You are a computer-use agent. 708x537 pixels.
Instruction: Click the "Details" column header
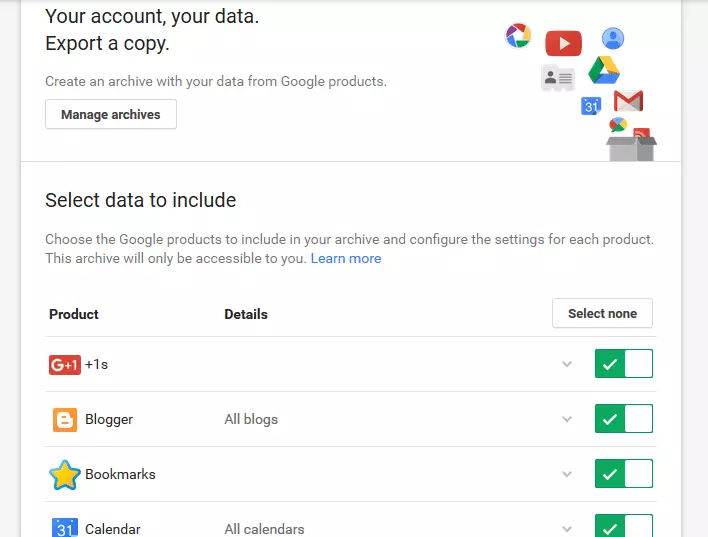246,314
